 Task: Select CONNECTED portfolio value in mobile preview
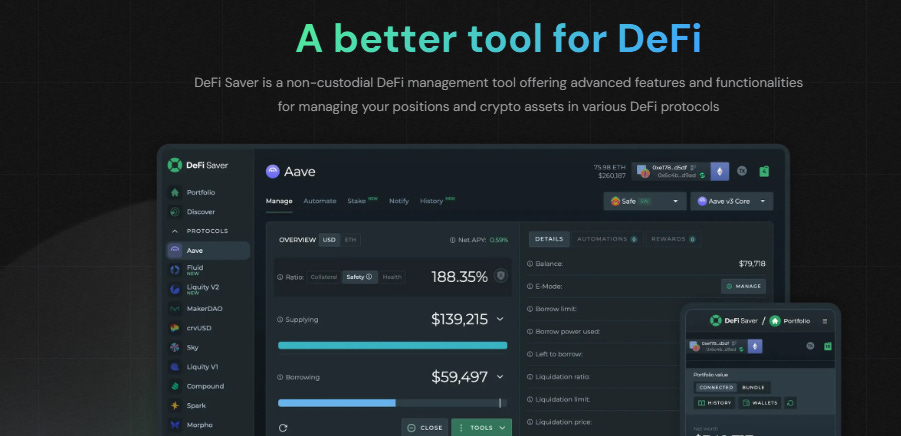717,388
